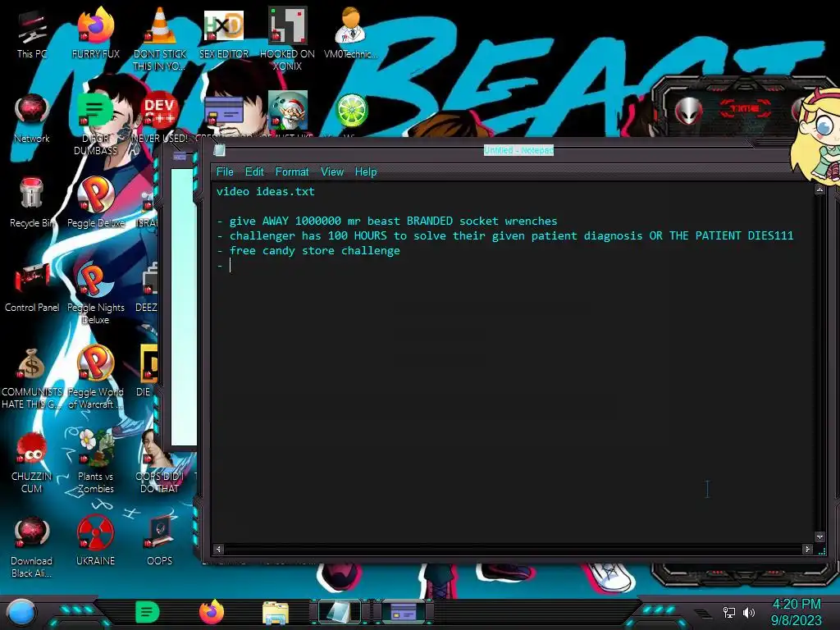840x630 pixels.
Task: Click Notepad scroll down arrow
Action: coord(819,536)
